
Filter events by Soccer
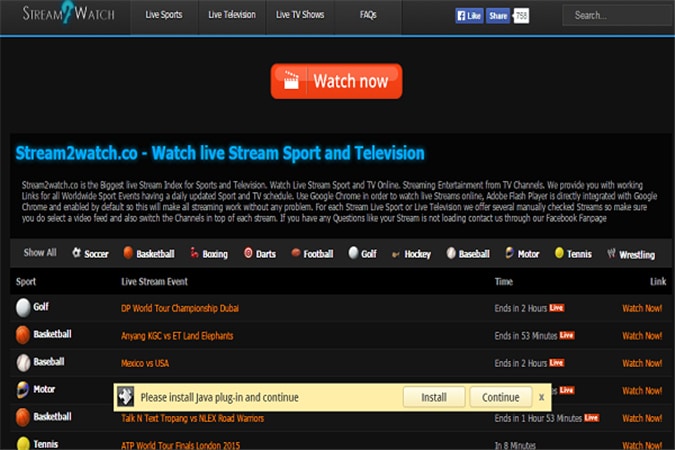(90, 253)
